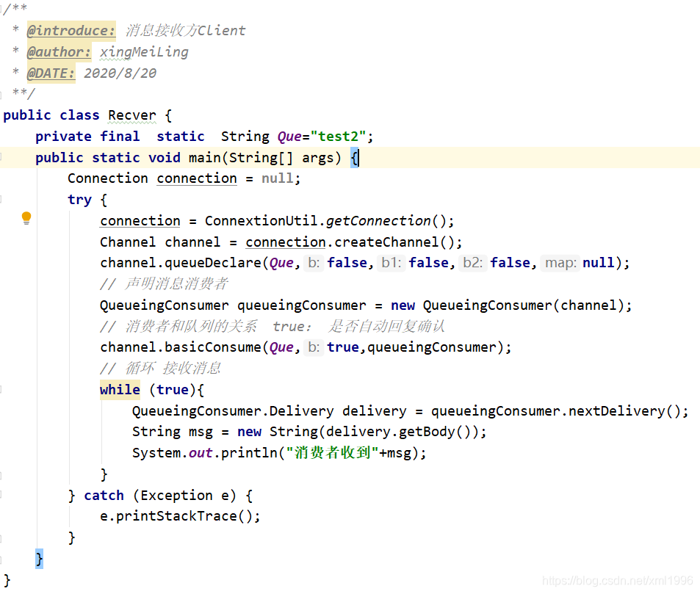The width and height of the screenshot is (700, 594).
Task: Click the @DATE: doc tag
Action: (51, 73)
